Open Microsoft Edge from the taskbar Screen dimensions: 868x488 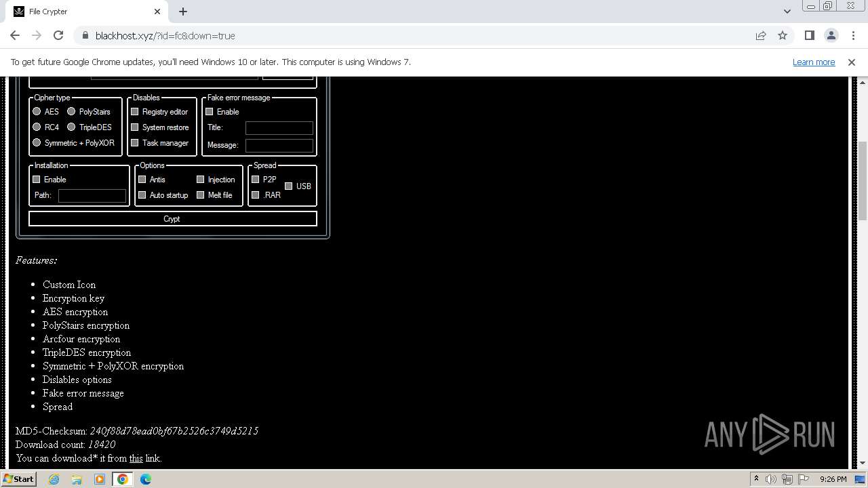(146, 479)
